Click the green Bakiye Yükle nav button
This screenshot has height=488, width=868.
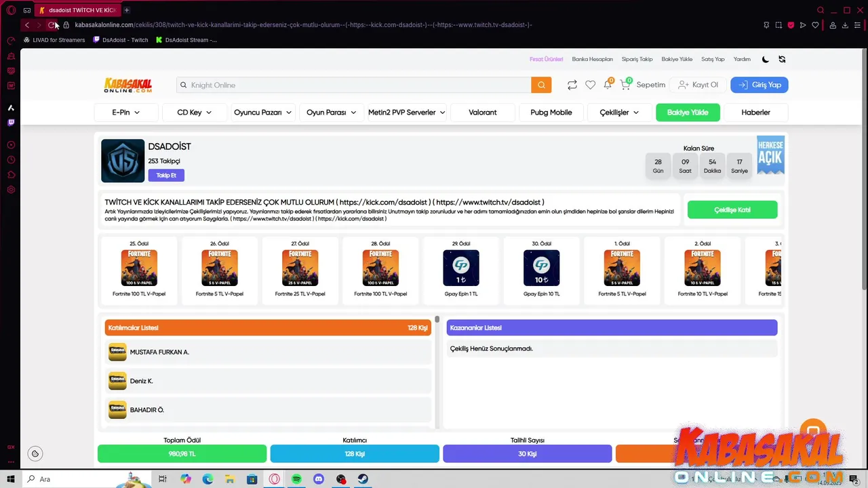pyautogui.click(x=688, y=113)
